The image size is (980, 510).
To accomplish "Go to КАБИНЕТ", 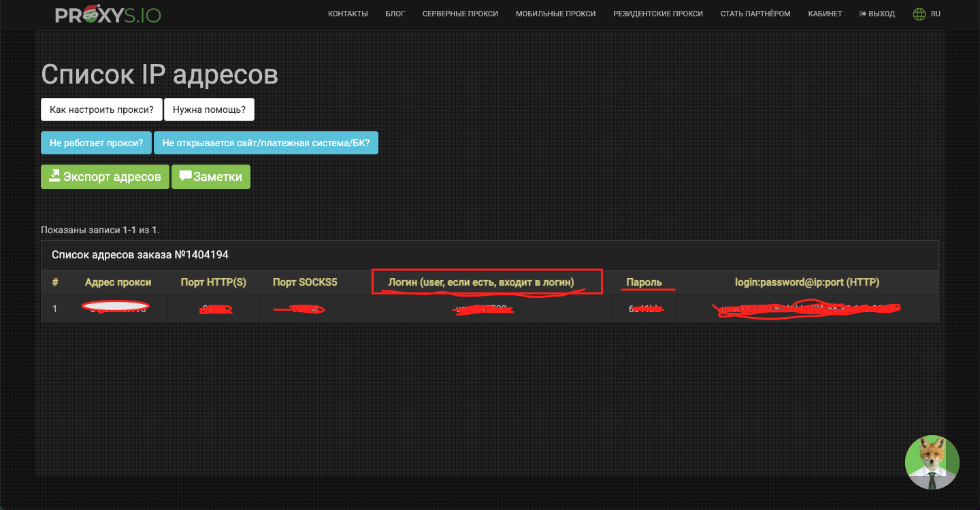I will (825, 14).
